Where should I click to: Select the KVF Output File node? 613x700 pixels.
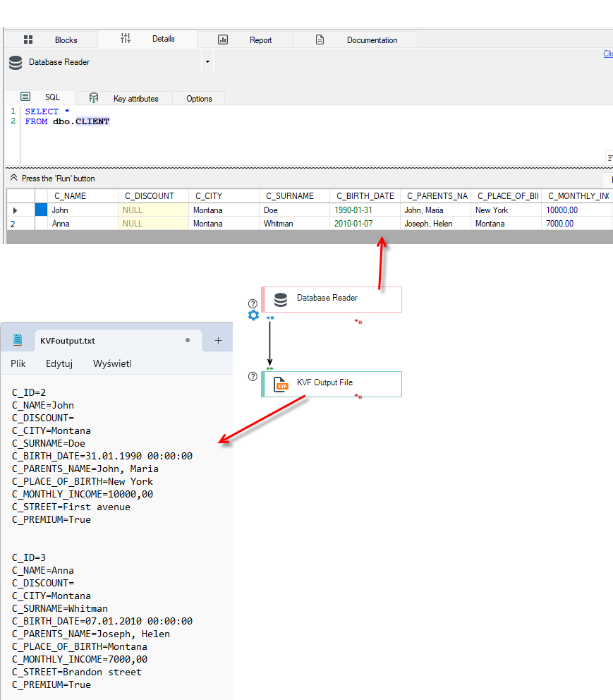click(332, 384)
